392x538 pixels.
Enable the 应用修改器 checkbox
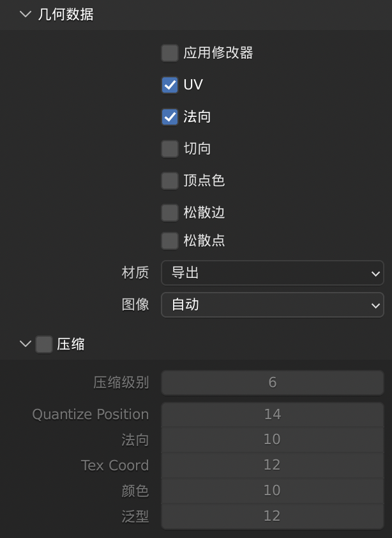point(170,53)
